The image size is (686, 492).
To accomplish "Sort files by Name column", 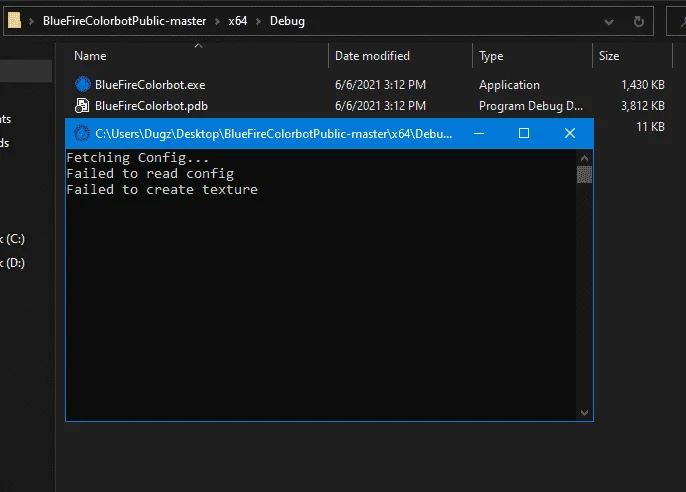I will click(90, 56).
